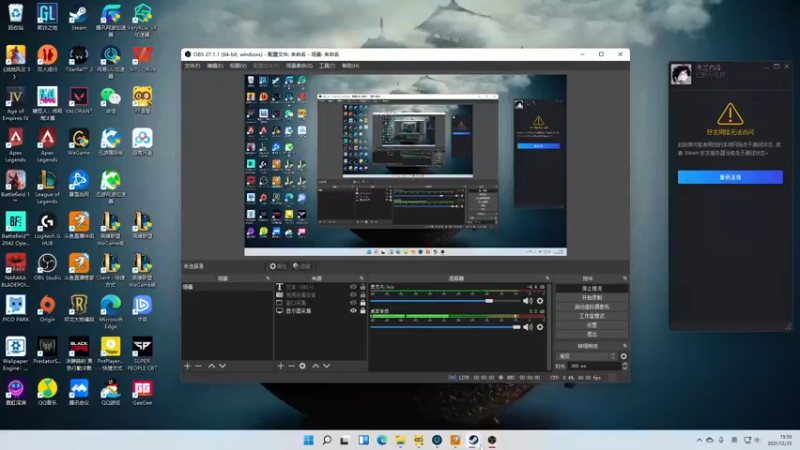Move the scene down in the Scenes panel
Screen dimensions: 800x450
(222, 366)
